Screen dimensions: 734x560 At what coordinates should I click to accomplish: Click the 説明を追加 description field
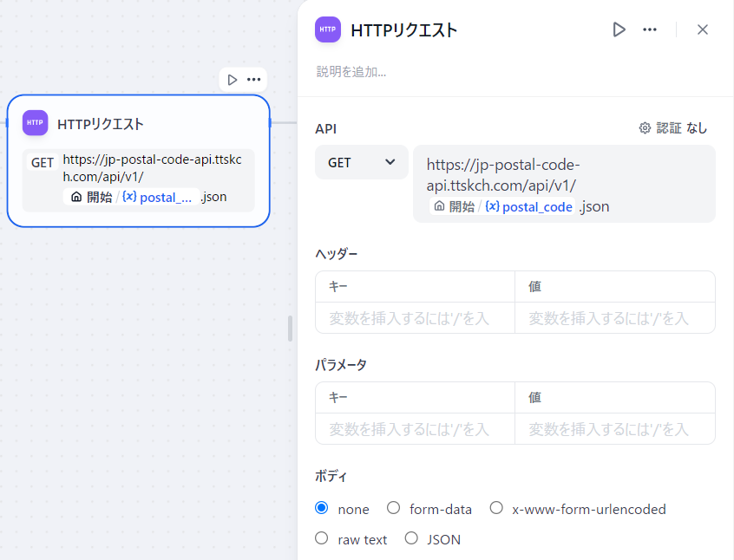coord(351,72)
